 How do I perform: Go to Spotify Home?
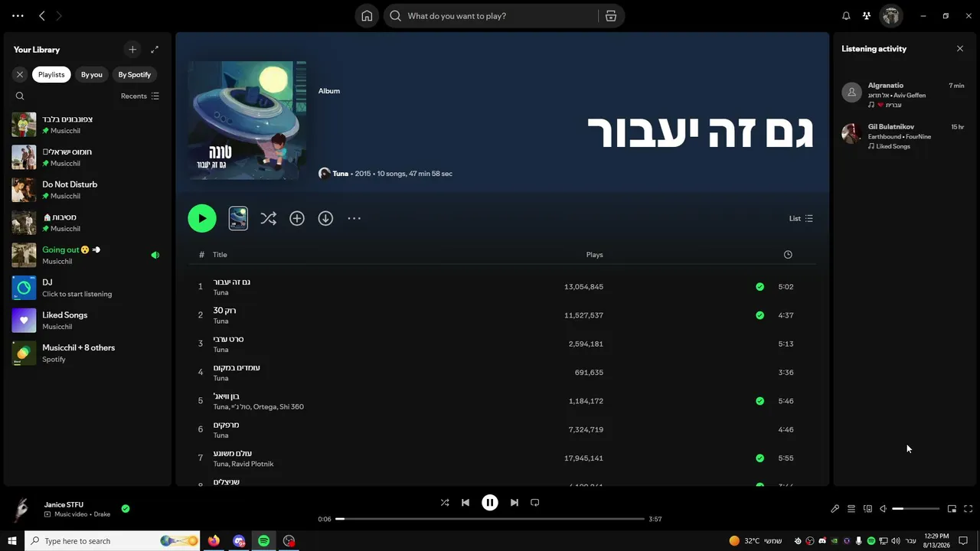click(367, 16)
